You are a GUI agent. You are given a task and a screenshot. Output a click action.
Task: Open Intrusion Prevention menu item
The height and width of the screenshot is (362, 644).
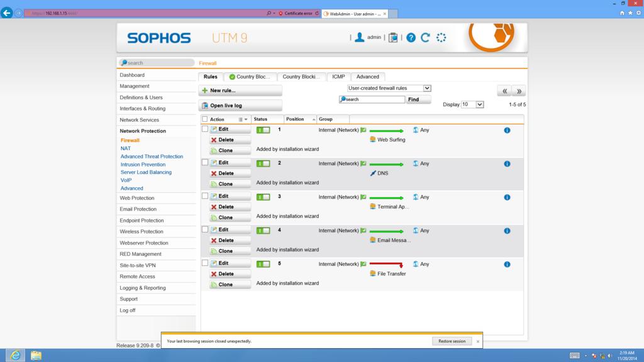[x=143, y=164]
